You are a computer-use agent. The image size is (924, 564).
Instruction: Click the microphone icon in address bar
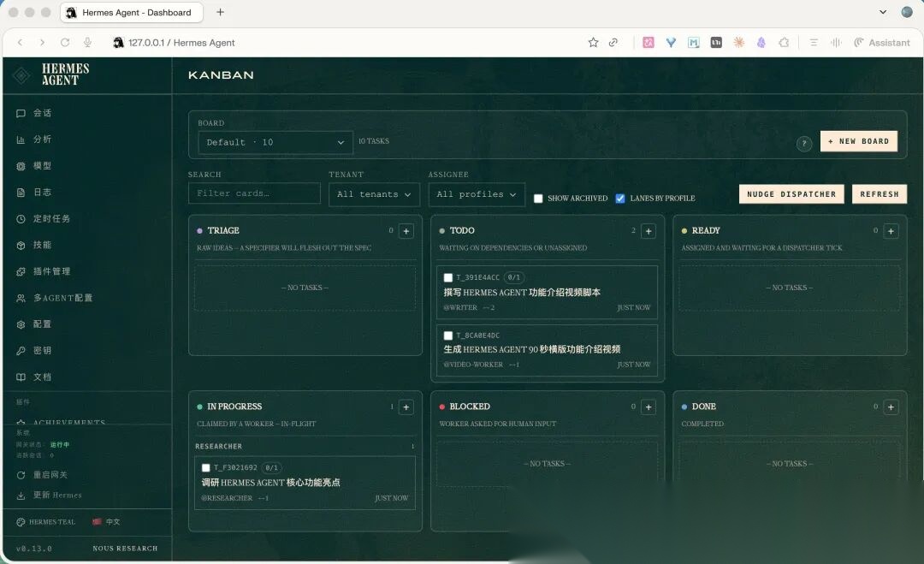click(x=87, y=43)
